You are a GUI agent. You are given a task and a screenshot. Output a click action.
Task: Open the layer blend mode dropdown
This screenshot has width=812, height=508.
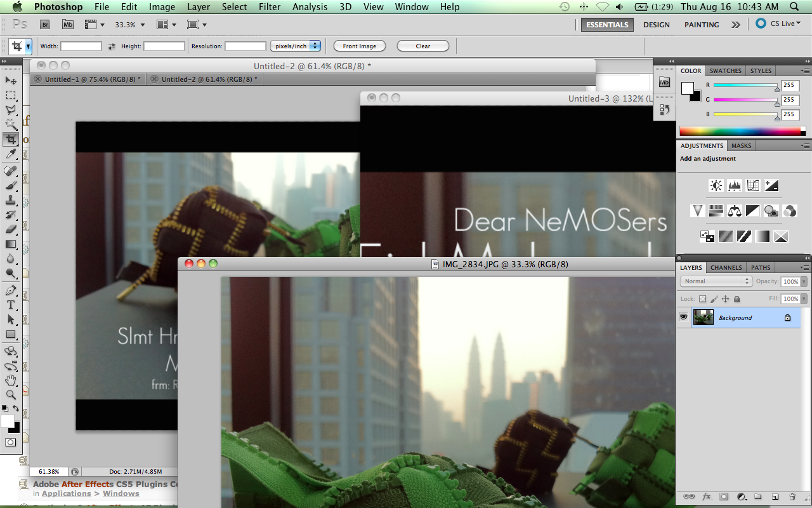(716, 281)
